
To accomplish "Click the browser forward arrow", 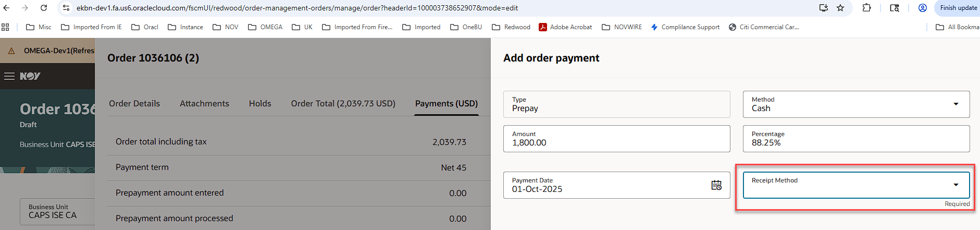I will [25, 8].
